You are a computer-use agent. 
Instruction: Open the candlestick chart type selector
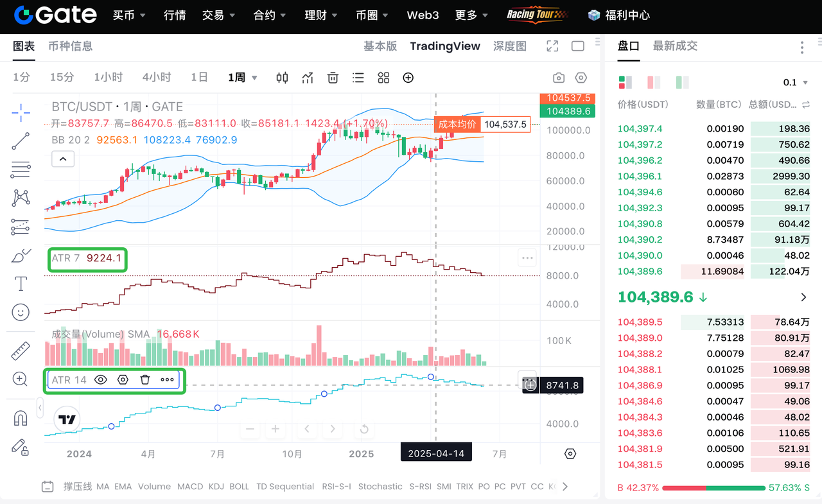[282, 78]
